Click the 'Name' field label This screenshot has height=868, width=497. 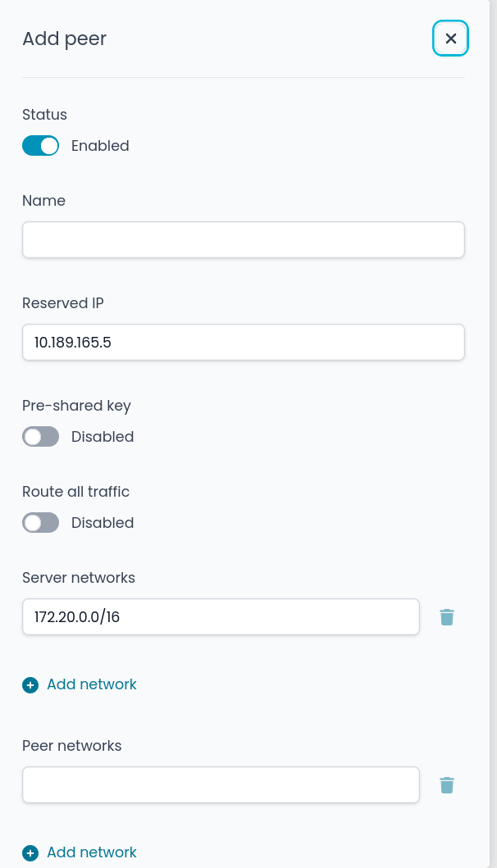click(x=43, y=201)
